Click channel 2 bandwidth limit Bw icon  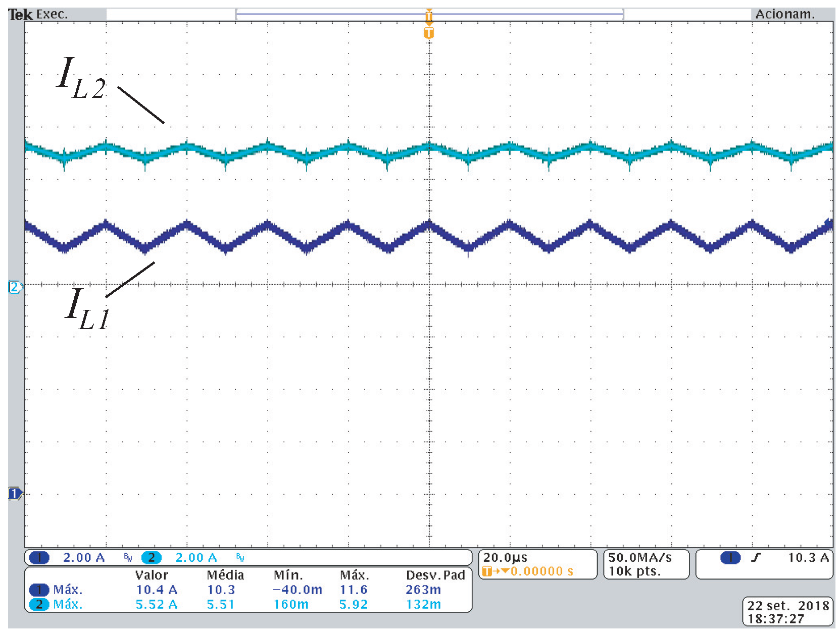pyautogui.click(x=240, y=558)
